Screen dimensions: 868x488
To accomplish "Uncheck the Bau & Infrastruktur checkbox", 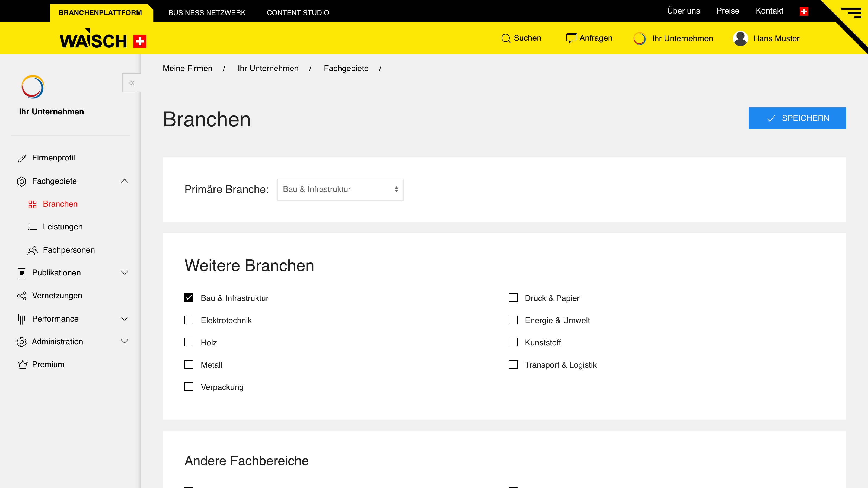I will point(189,298).
